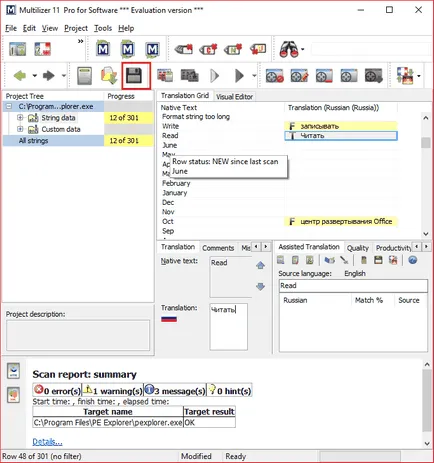The width and height of the screenshot is (434, 463).
Task: Open the forward arrow history dropdown
Action: (63, 76)
